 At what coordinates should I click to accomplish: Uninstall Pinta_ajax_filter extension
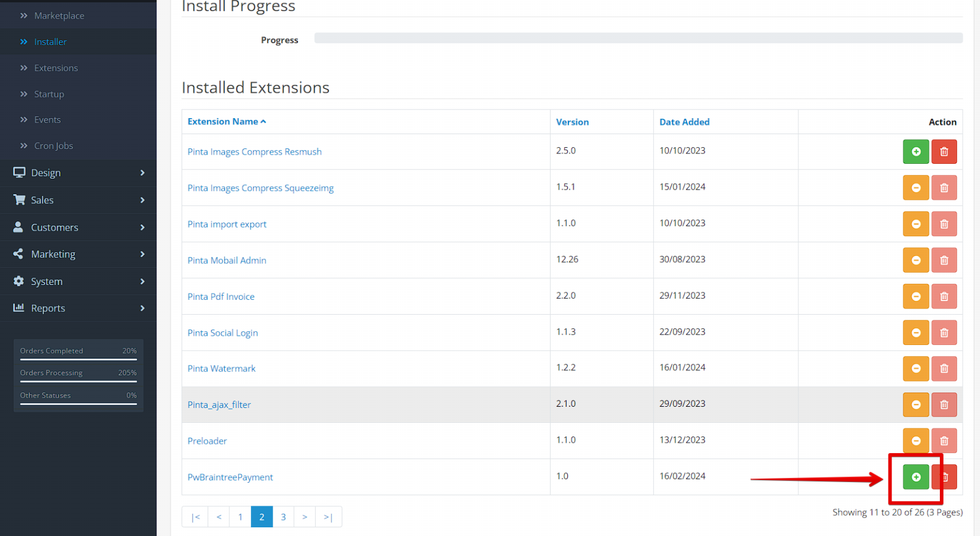pos(916,404)
